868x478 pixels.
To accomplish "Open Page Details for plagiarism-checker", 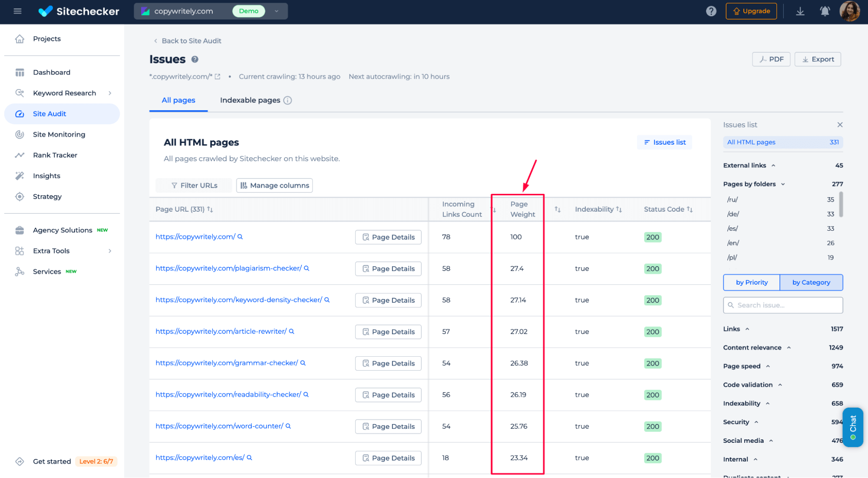I will click(x=388, y=269).
